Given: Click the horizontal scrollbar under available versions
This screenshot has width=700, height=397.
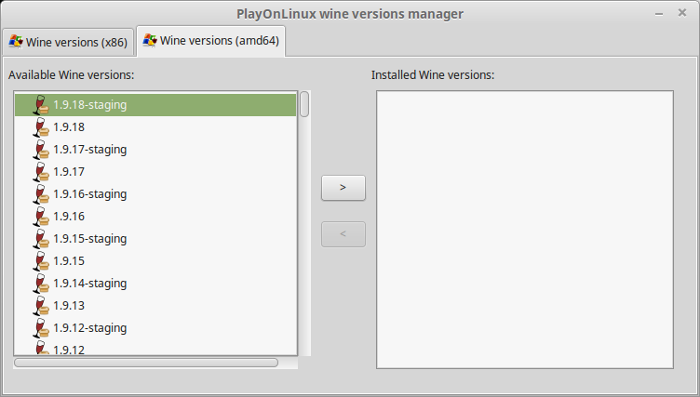Looking at the screenshot, I should [x=146, y=363].
